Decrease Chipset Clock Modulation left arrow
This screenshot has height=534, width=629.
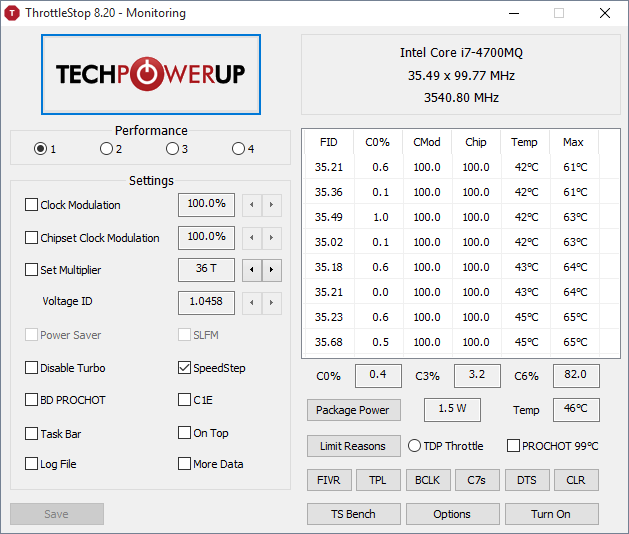coord(252,238)
